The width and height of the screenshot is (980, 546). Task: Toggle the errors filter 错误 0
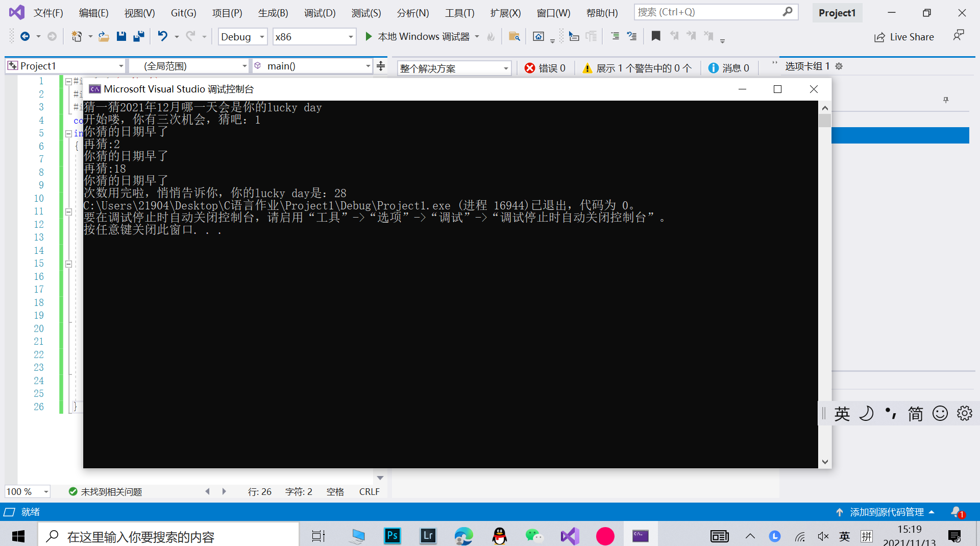pos(545,68)
